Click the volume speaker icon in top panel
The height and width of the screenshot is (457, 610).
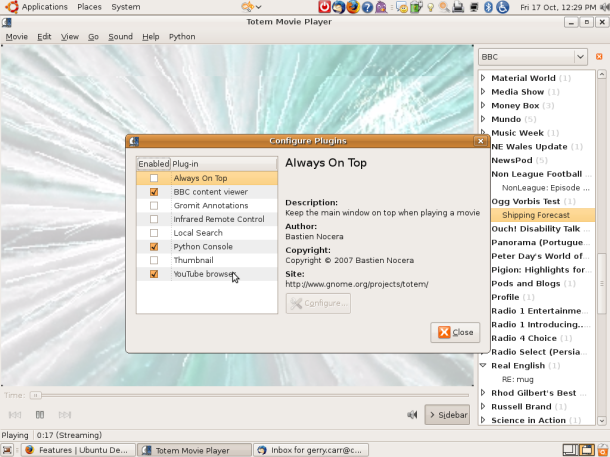[x=605, y=7]
